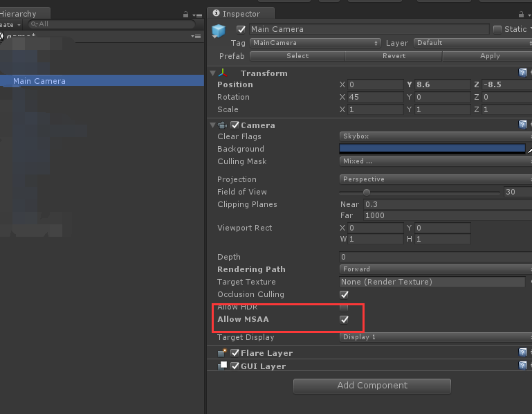Click the search icon in Hierarchy
The image size is (532, 414).
click(x=34, y=24)
